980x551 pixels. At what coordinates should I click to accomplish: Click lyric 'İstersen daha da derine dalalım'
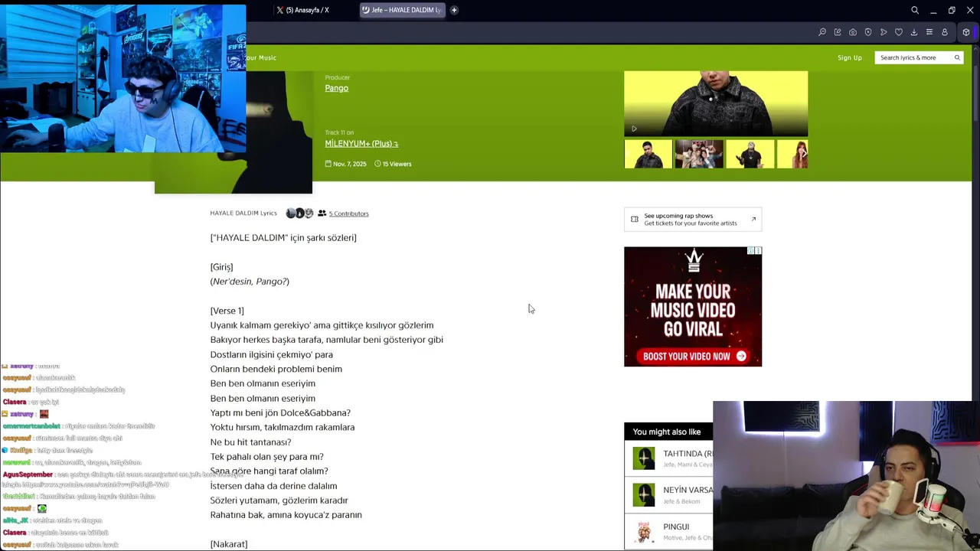coord(273,486)
